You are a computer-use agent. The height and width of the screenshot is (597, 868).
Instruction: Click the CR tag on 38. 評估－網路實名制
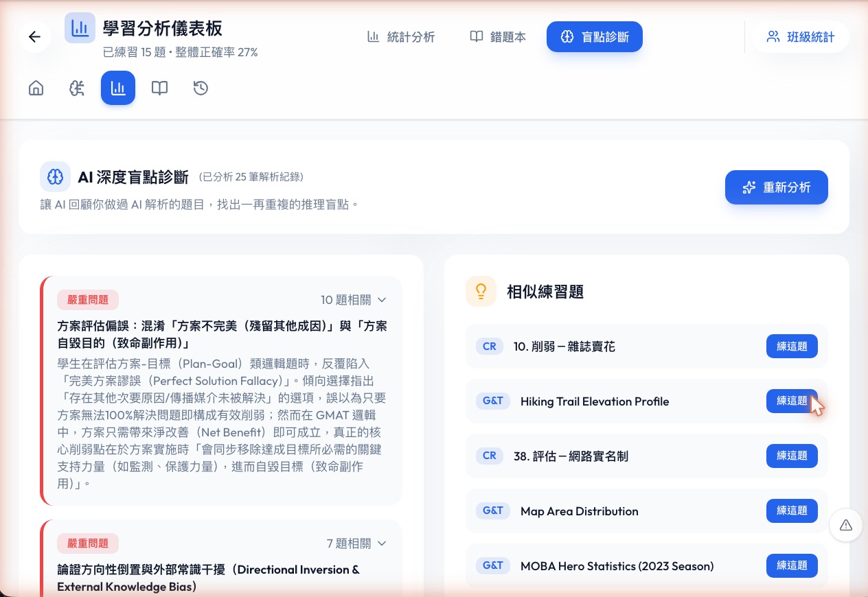[x=490, y=456]
